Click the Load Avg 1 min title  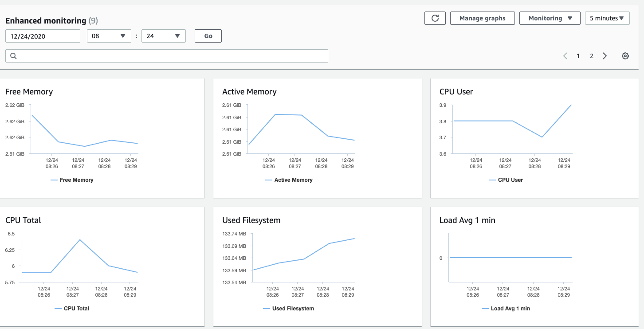tap(467, 220)
